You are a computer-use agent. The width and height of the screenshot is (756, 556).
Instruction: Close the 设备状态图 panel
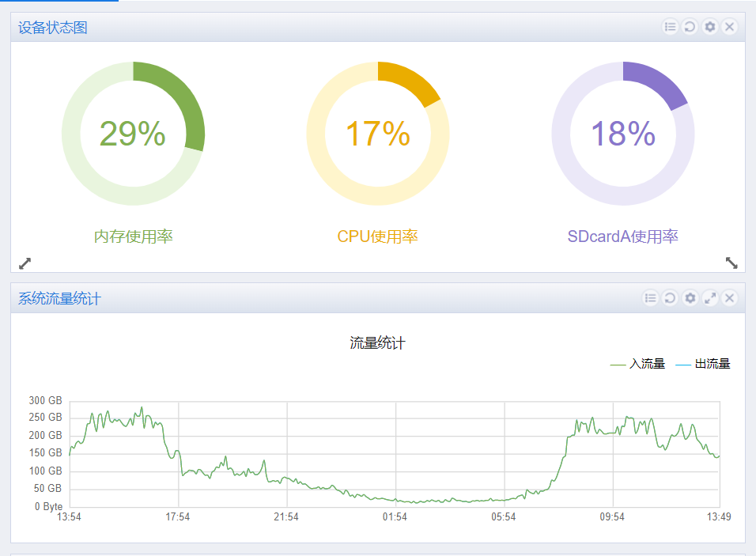tap(729, 27)
